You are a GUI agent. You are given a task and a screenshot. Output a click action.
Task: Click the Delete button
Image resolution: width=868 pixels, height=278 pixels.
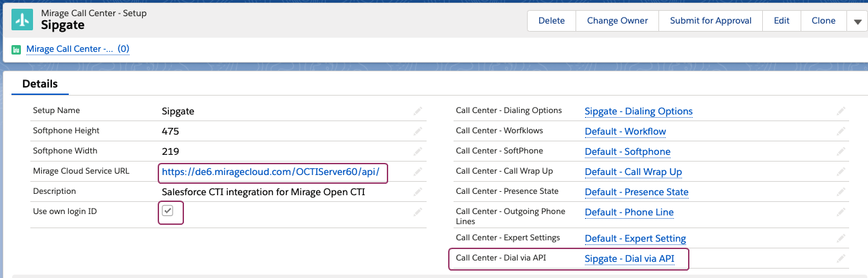551,21
